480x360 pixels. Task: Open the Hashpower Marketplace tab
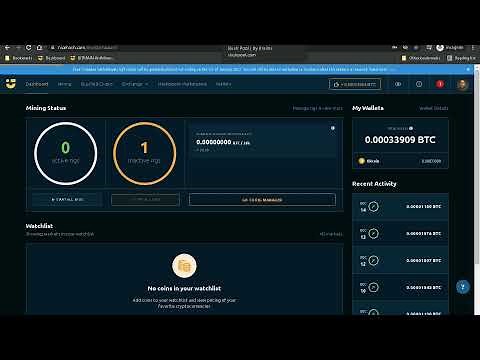[182, 84]
